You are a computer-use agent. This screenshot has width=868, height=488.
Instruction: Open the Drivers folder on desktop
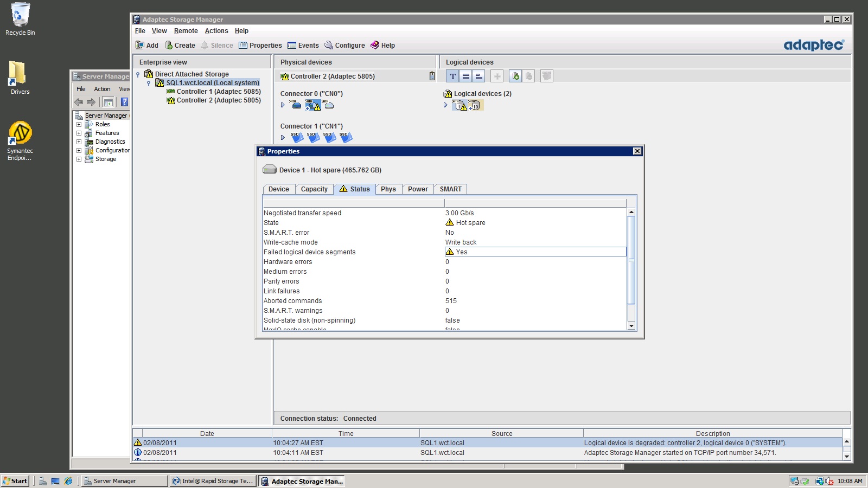pyautogui.click(x=20, y=78)
